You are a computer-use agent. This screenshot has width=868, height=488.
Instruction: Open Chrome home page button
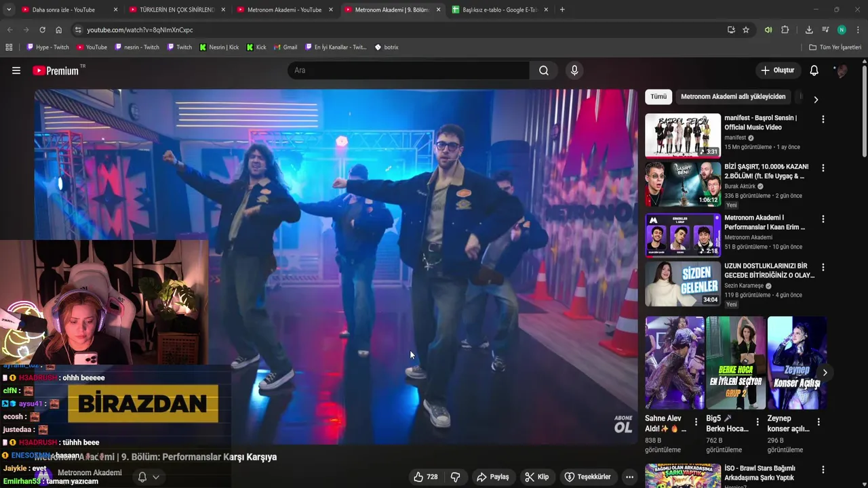click(x=59, y=30)
